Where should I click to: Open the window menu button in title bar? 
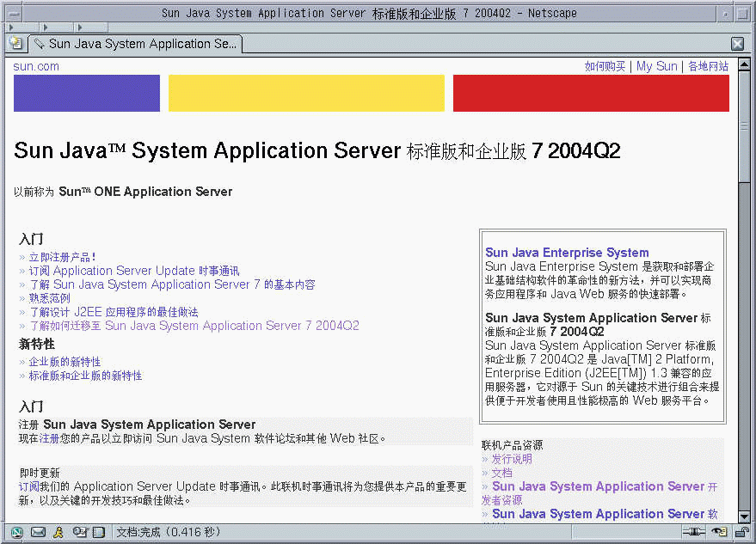(15, 14)
